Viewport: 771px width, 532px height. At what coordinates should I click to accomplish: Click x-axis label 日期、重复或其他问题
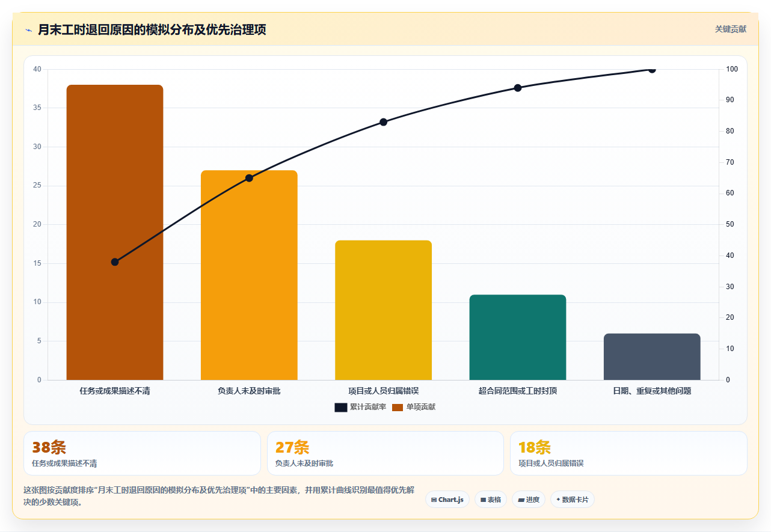click(652, 391)
